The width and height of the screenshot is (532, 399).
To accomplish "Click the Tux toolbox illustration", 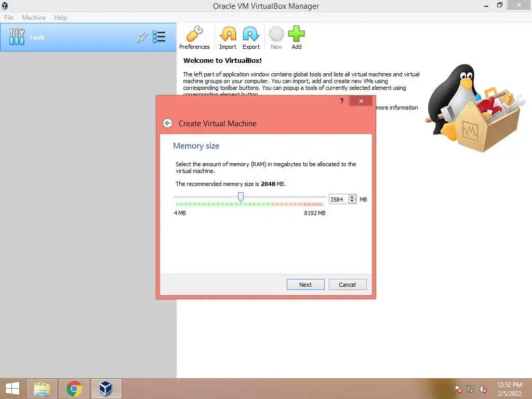I will tap(475, 108).
